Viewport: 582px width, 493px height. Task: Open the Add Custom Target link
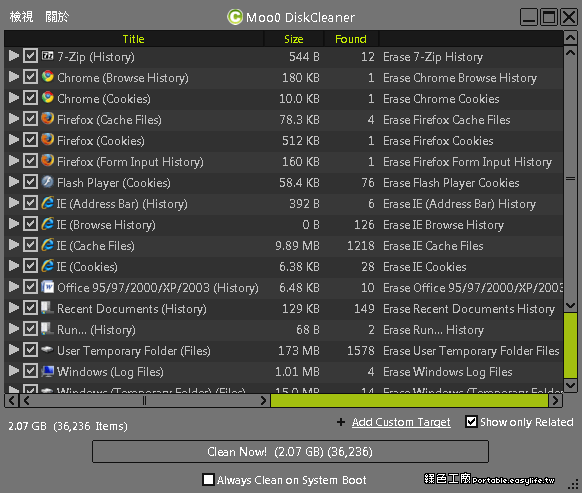click(401, 422)
